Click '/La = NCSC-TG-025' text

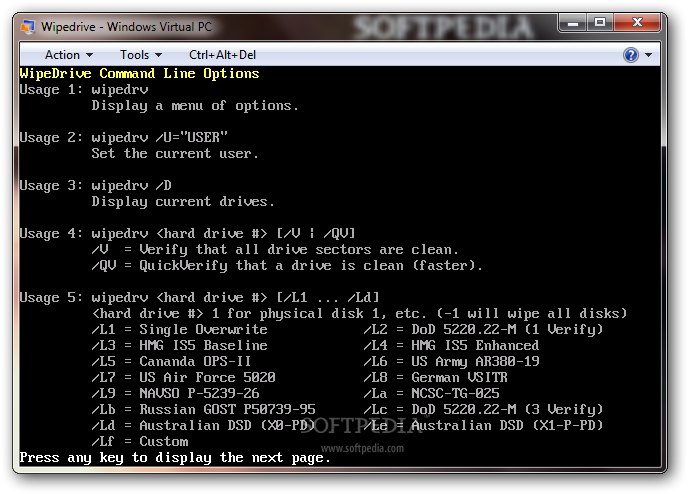pyautogui.click(x=431, y=394)
